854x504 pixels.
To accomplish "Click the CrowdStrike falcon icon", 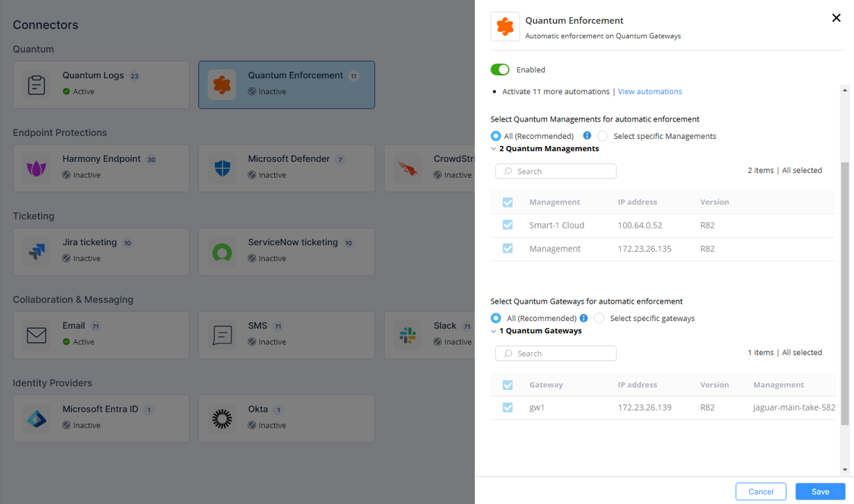I will click(x=408, y=168).
